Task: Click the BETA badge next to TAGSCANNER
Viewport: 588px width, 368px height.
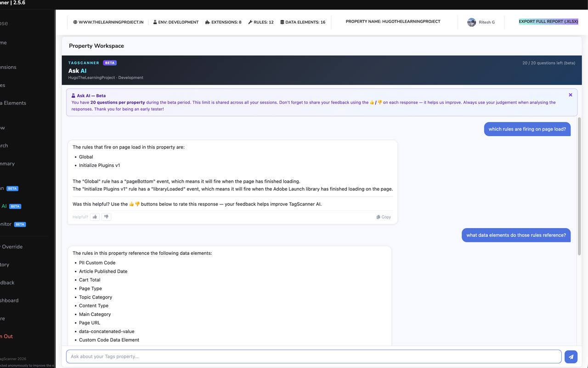Action: pos(110,63)
